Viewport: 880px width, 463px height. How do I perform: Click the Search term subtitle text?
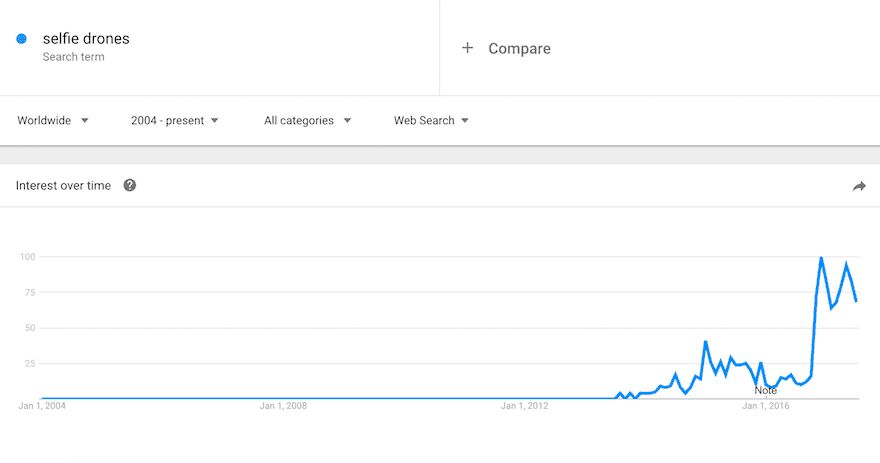coord(74,57)
